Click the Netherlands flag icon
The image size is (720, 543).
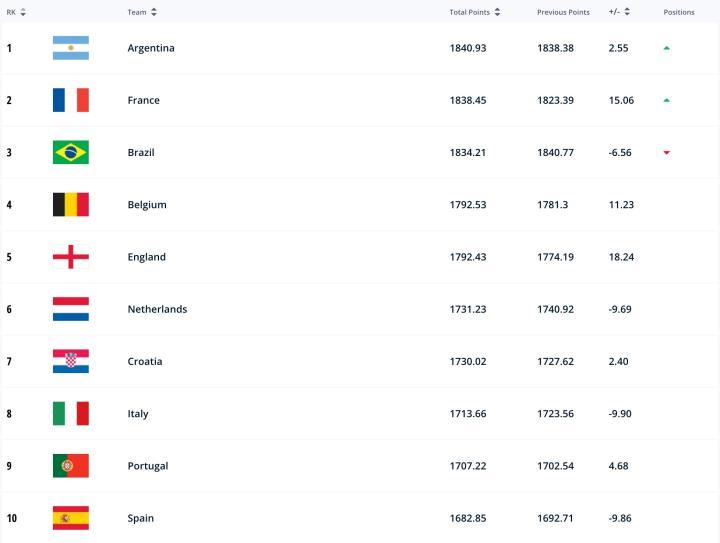70,309
